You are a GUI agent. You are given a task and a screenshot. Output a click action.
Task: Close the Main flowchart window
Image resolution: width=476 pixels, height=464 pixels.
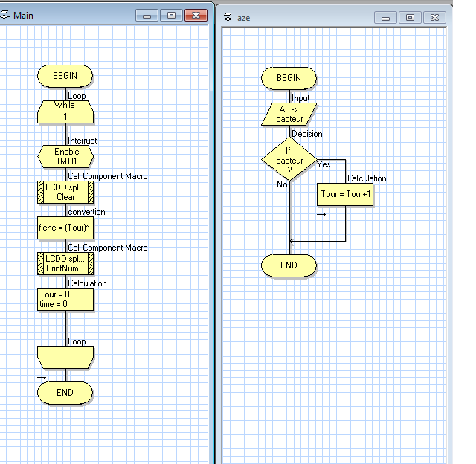point(196,16)
